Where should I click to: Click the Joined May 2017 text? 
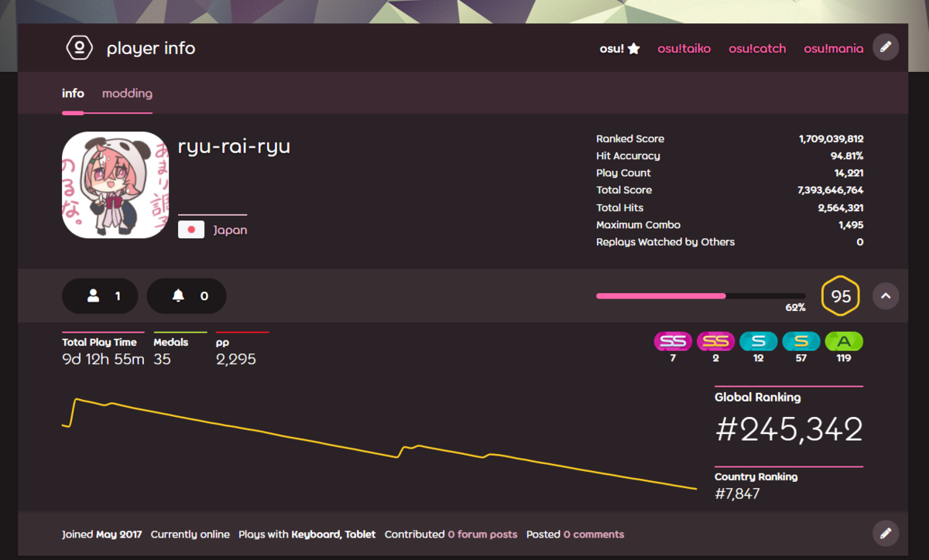click(x=102, y=534)
